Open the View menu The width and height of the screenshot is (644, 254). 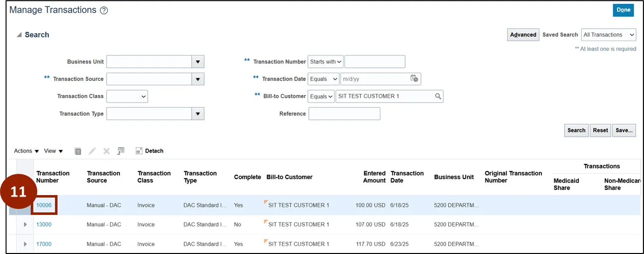(54, 151)
